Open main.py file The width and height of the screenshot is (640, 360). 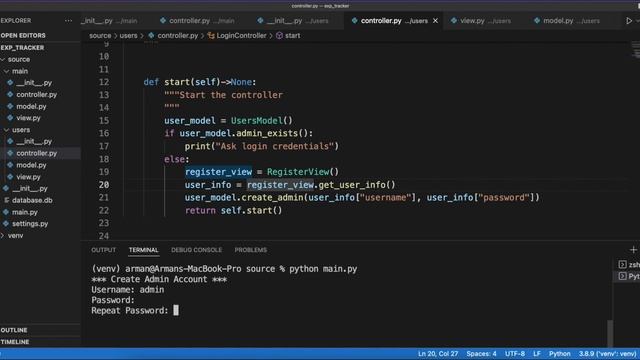click(24, 212)
